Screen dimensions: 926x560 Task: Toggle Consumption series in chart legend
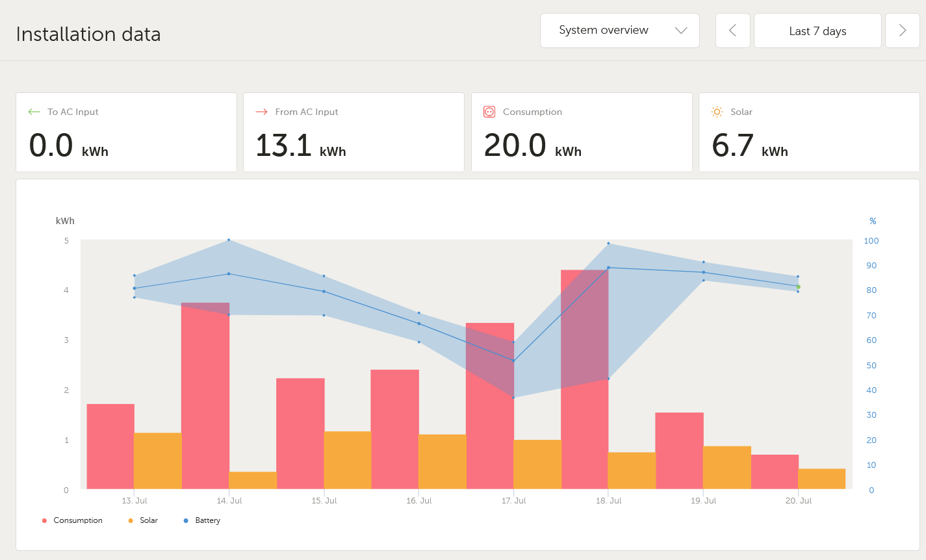pyautogui.click(x=72, y=520)
